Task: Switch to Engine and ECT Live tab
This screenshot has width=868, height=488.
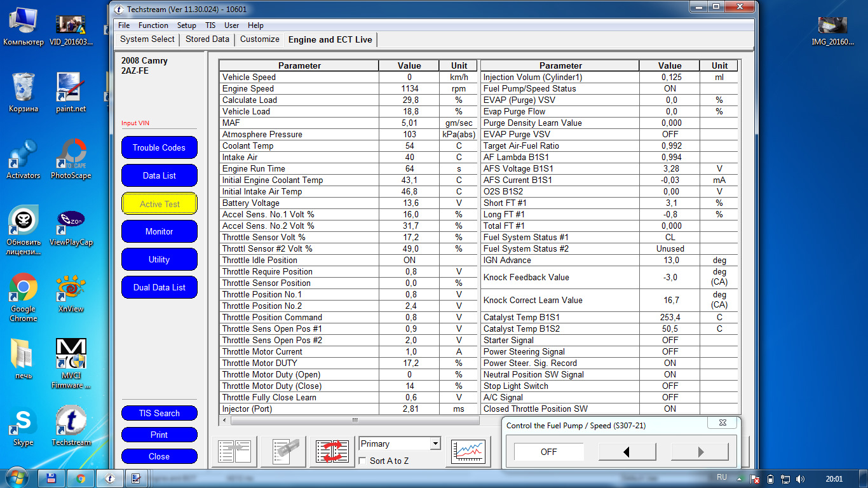Action: tap(330, 39)
